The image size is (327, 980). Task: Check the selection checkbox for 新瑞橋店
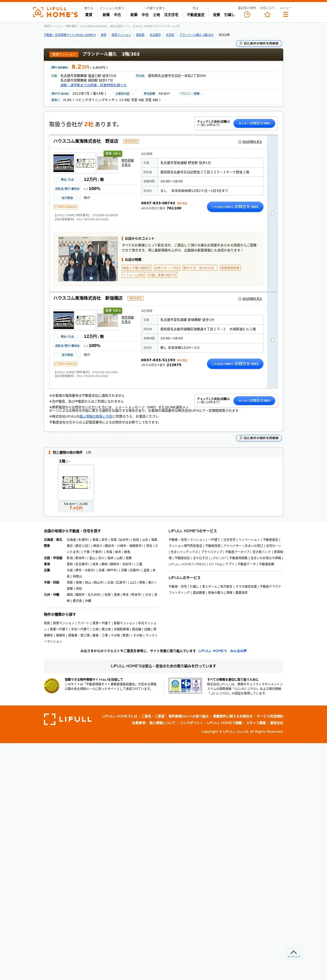[x=272, y=340]
